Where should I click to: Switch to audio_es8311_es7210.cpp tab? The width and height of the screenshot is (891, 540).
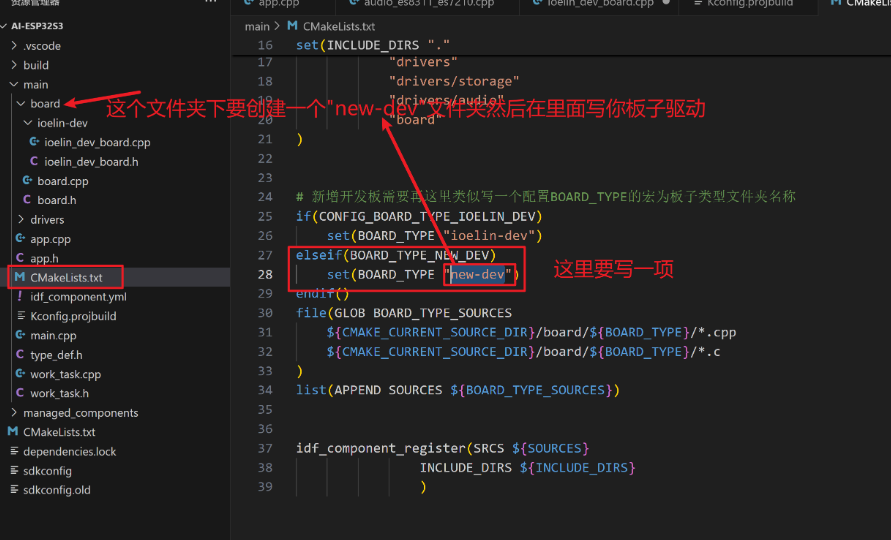pos(428,3)
